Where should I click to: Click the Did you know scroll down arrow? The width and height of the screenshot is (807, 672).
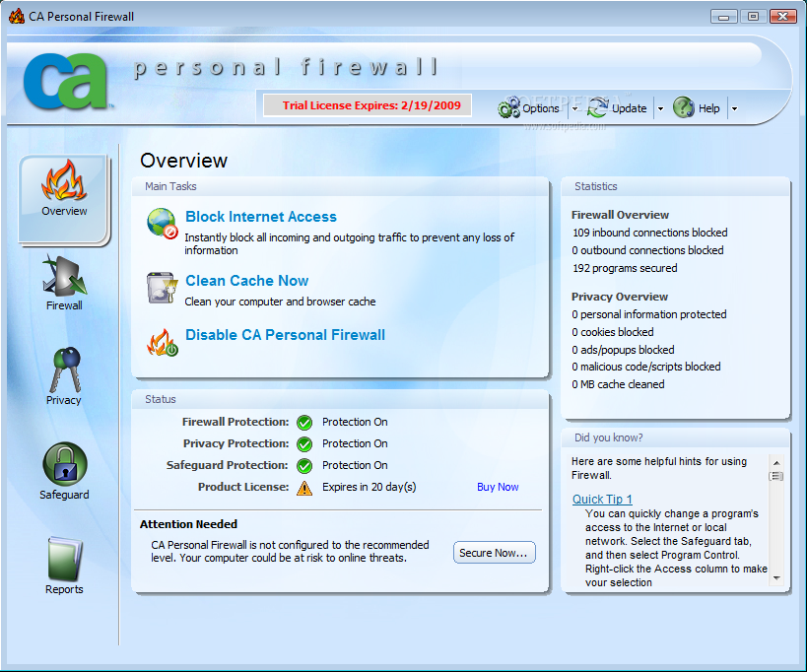(x=776, y=578)
